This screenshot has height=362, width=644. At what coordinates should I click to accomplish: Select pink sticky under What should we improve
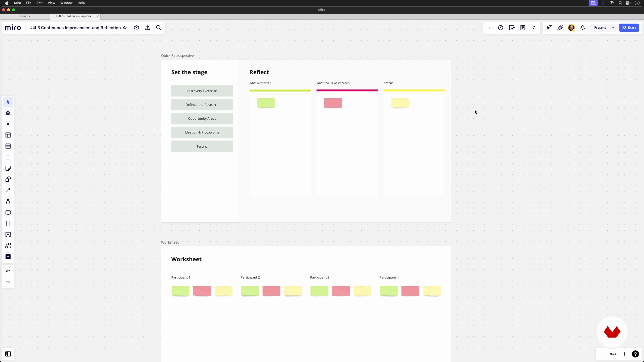(x=333, y=103)
